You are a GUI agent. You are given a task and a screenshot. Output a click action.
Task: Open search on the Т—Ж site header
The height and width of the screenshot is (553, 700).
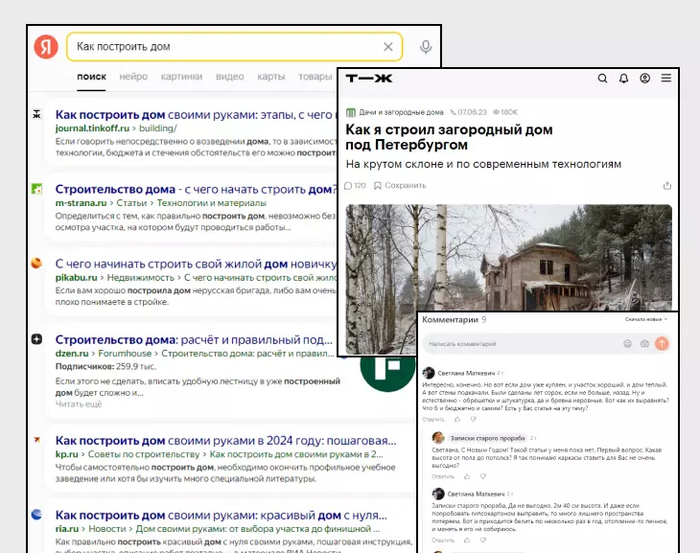tap(603, 78)
